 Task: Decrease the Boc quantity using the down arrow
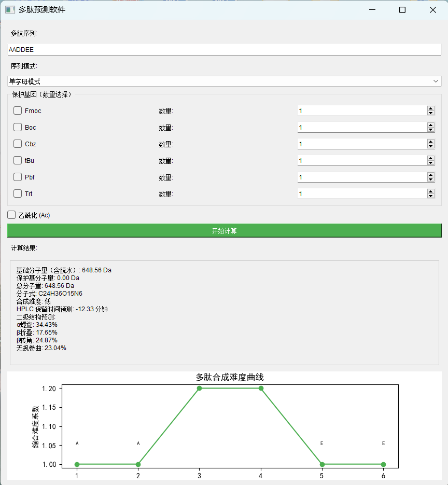[x=431, y=130]
